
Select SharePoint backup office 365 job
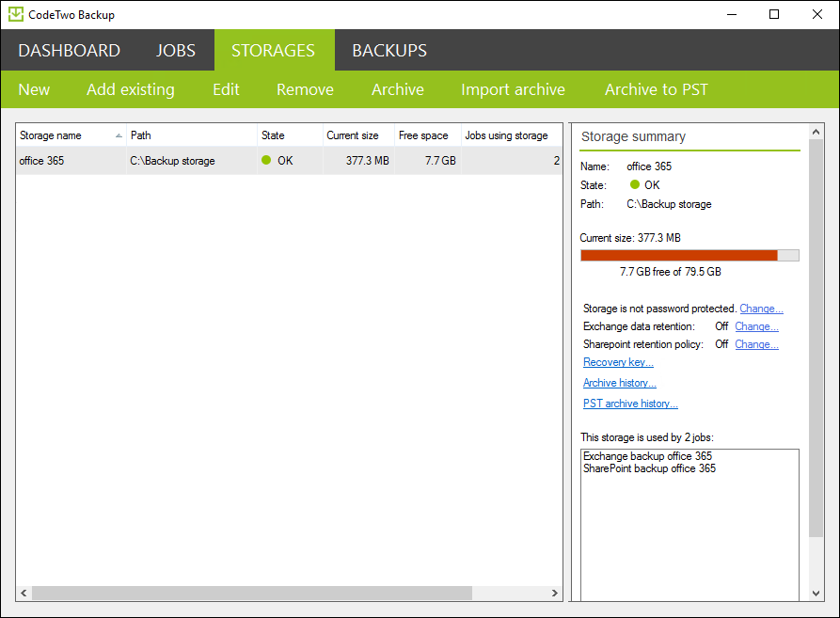click(649, 468)
